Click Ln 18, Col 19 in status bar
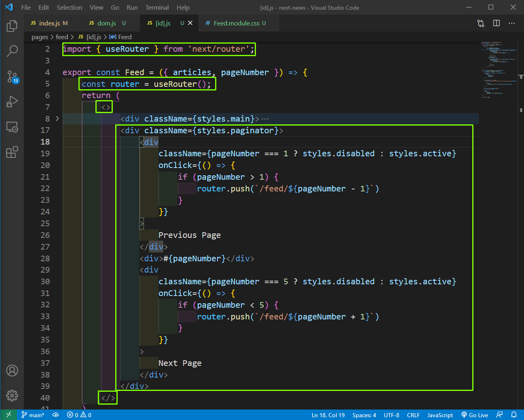524x420 pixels. [x=328, y=415]
